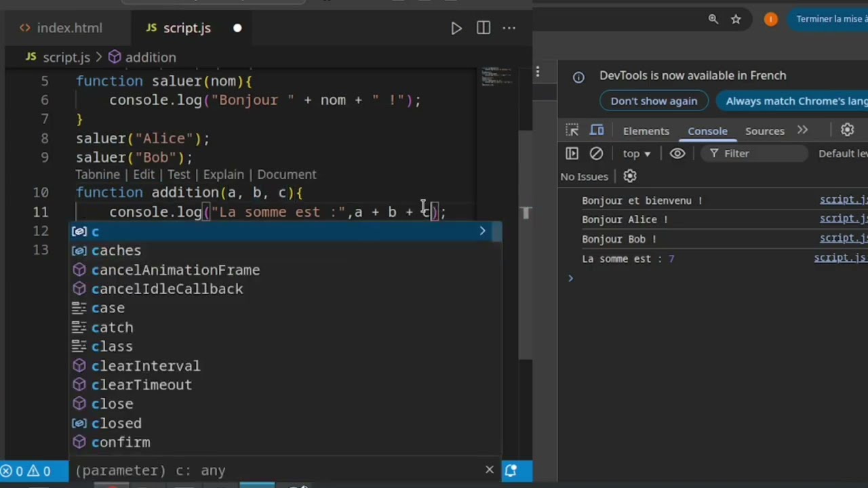Open the Elements tab in DevTools
The image size is (868, 488).
coord(646,131)
